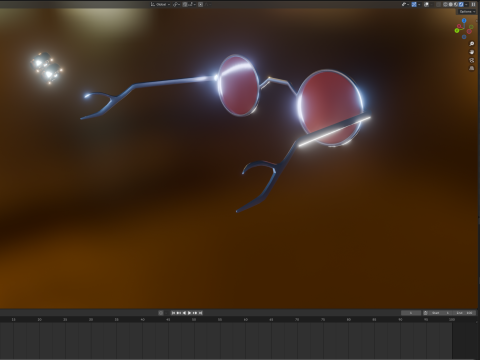Viewport: 480px width, 360px height.
Task: Jump to the timeline end frame
Action: 200,313
